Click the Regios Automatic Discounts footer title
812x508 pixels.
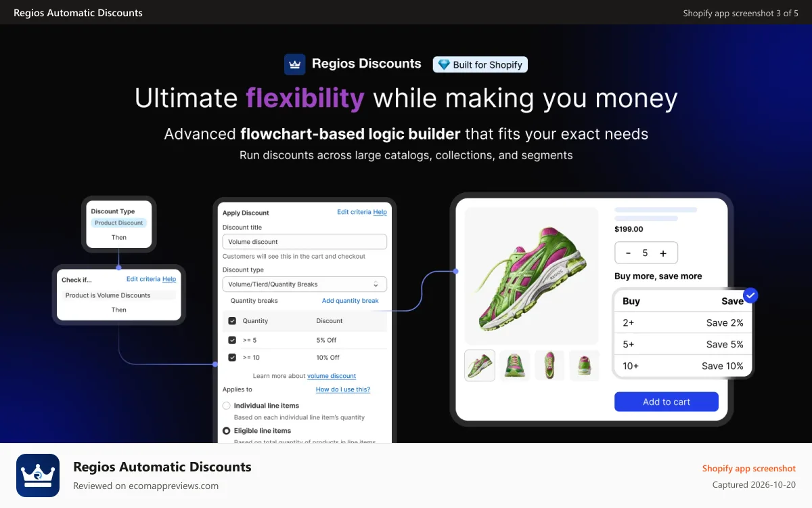coord(162,467)
